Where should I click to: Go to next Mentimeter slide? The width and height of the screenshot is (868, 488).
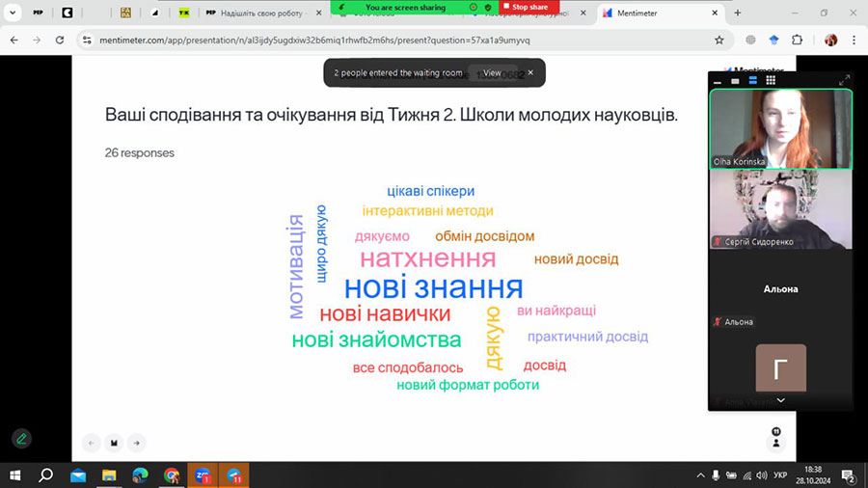tap(136, 443)
